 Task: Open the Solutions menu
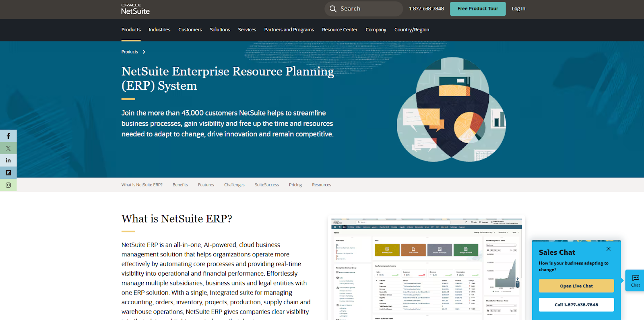pyautogui.click(x=220, y=30)
